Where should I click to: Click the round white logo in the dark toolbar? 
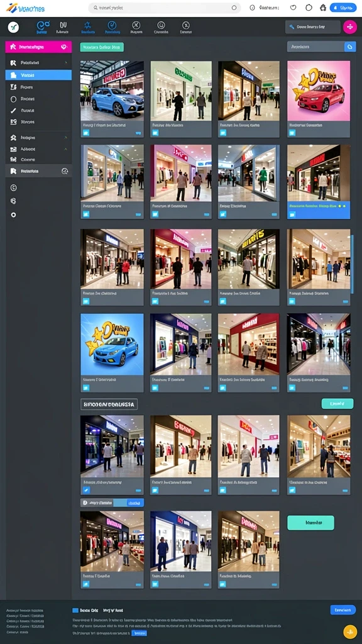tap(14, 27)
